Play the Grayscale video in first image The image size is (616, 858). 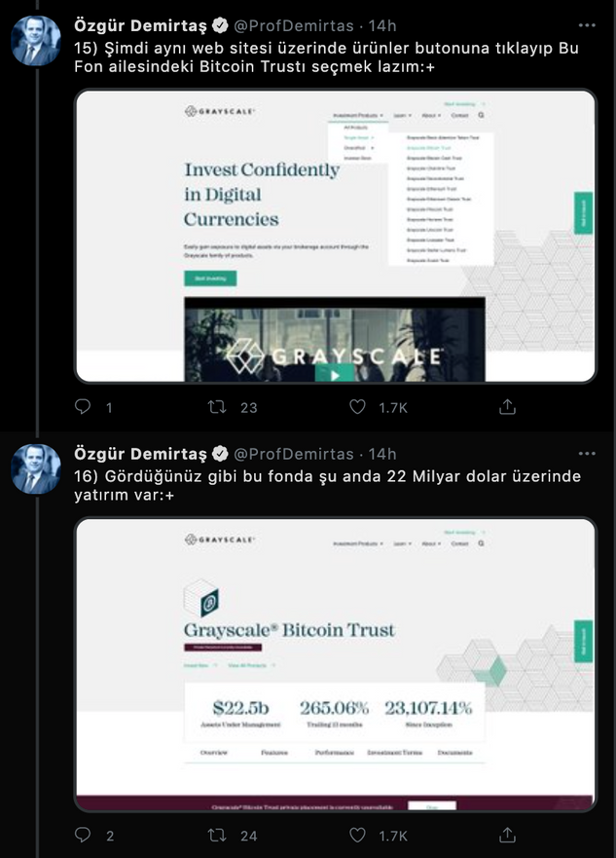tap(335, 375)
